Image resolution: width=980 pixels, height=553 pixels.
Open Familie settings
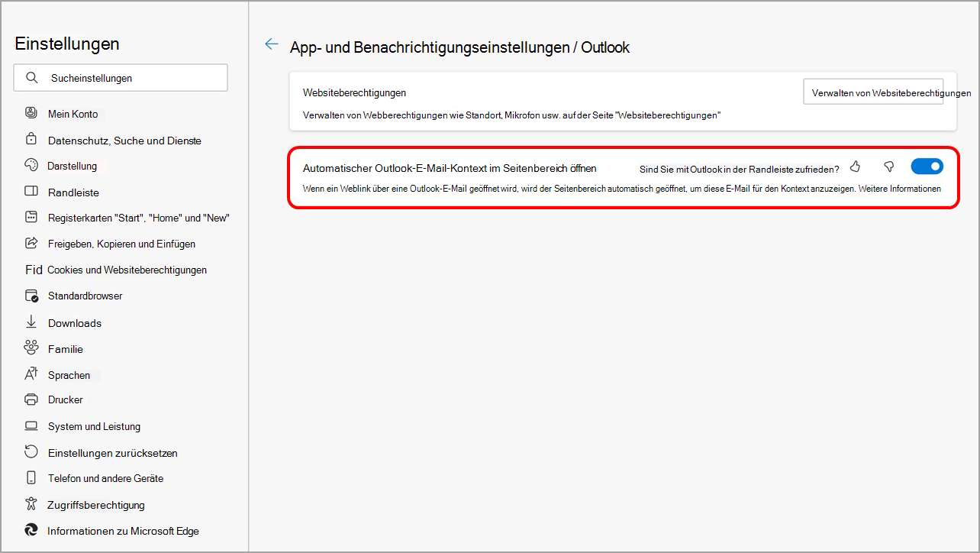tap(66, 349)
